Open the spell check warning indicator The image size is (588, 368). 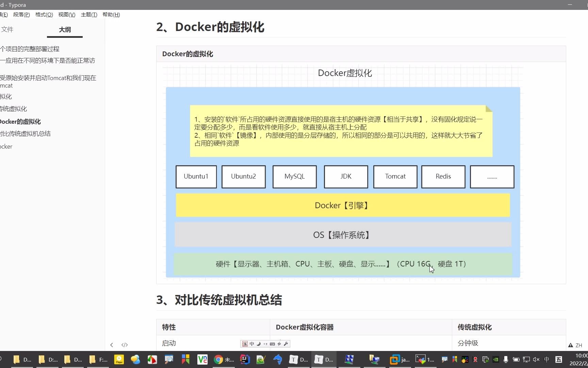point(570,345)
